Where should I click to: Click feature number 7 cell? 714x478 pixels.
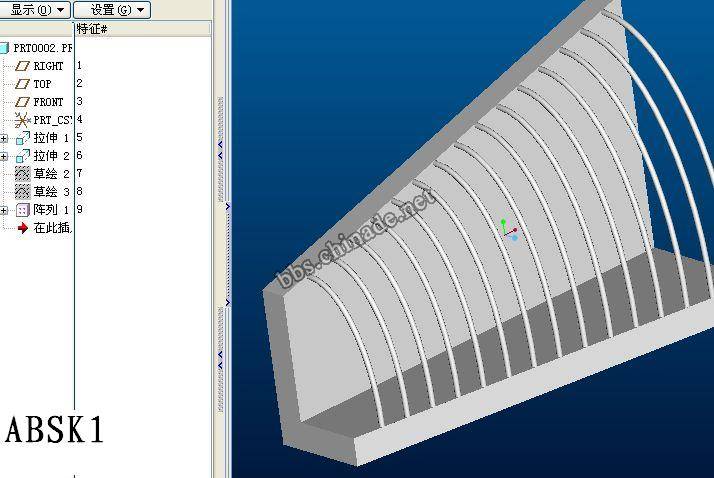[79, 173]
